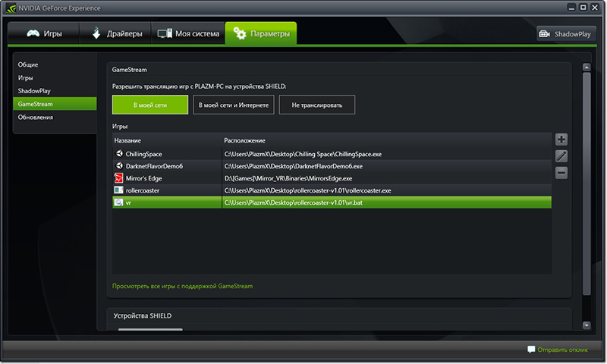Click the GameStream section heading
607x364 pixels.
pos(129,70)
